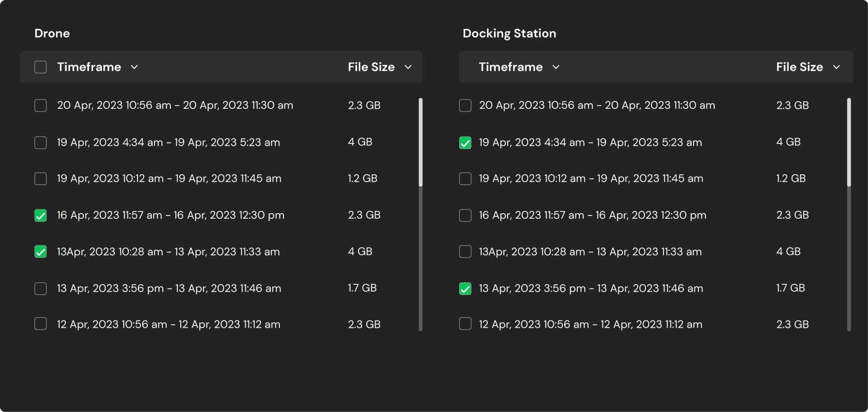Uncheck Drone row 13Apr 10:28 am checkbox

40,252
